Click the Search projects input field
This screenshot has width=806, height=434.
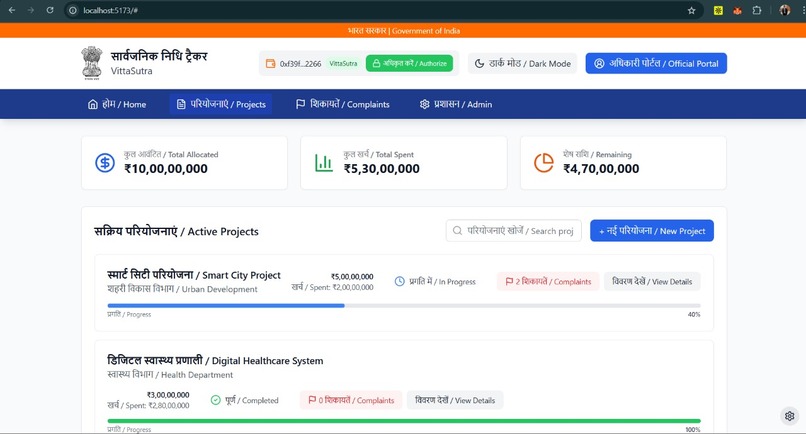point(514,231)
